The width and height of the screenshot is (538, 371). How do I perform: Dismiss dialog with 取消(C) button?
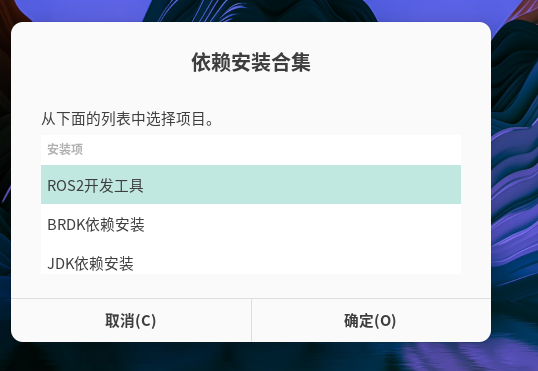click(x=131, y=321)
